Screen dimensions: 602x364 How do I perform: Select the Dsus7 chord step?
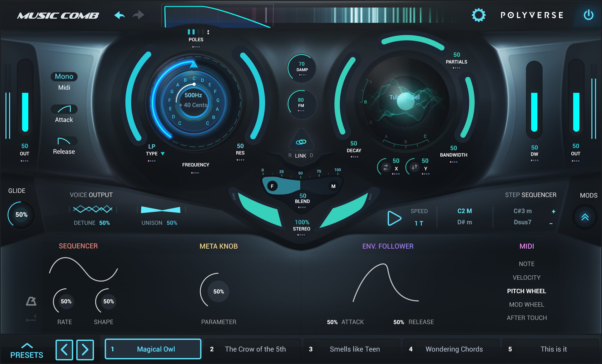click(523, 222)
